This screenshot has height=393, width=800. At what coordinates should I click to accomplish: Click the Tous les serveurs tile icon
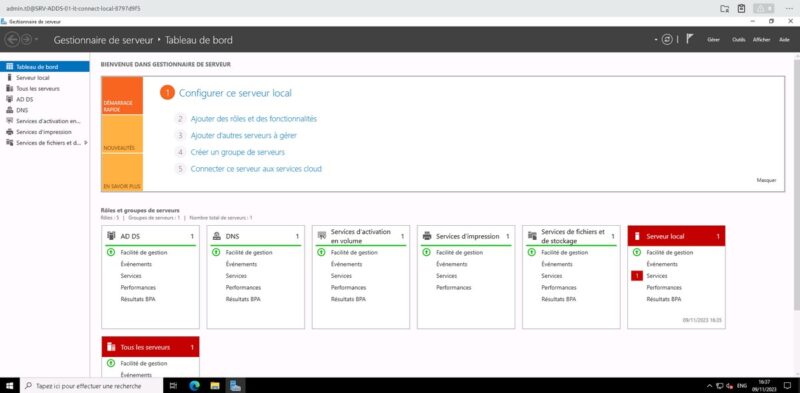click(111, 347)
